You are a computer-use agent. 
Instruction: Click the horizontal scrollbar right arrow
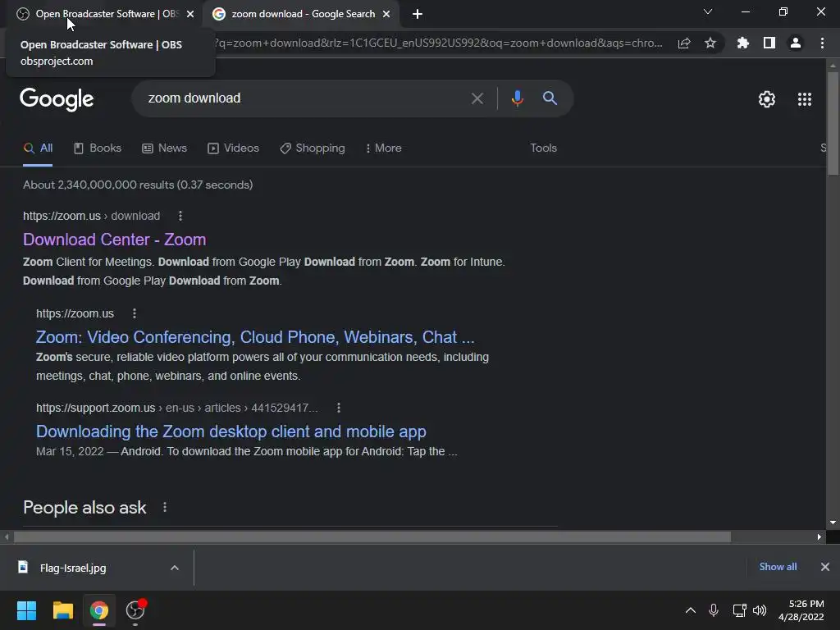(x=819, y=536)
